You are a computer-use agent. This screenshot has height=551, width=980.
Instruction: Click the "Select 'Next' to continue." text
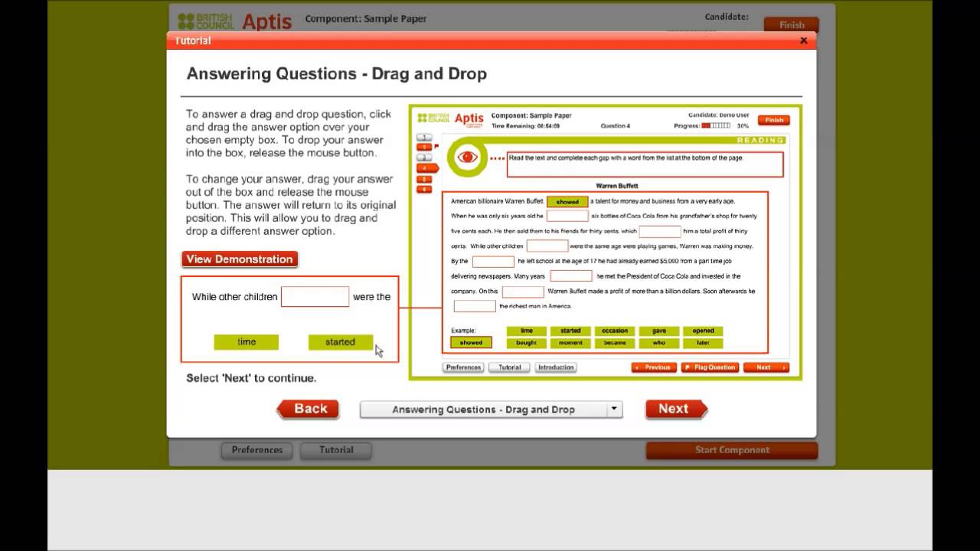[x=251, y=378]
